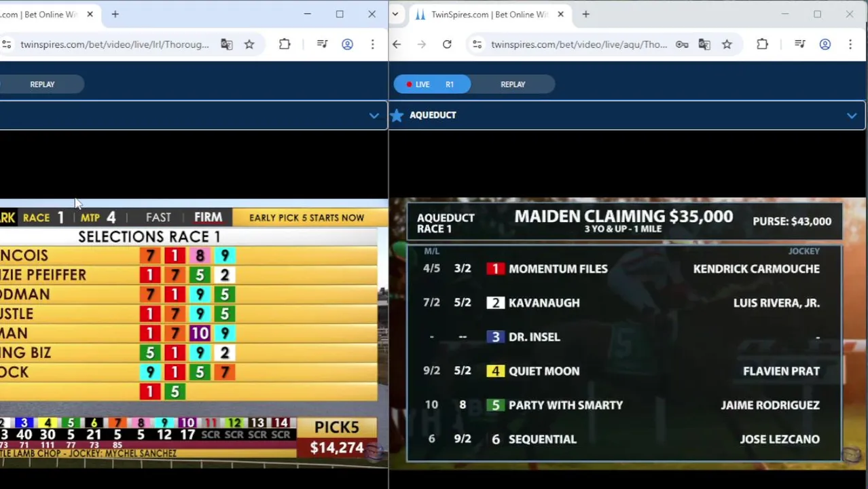
Task: View site information in left window
Action: pyautogui.click(x=6, y=44)
